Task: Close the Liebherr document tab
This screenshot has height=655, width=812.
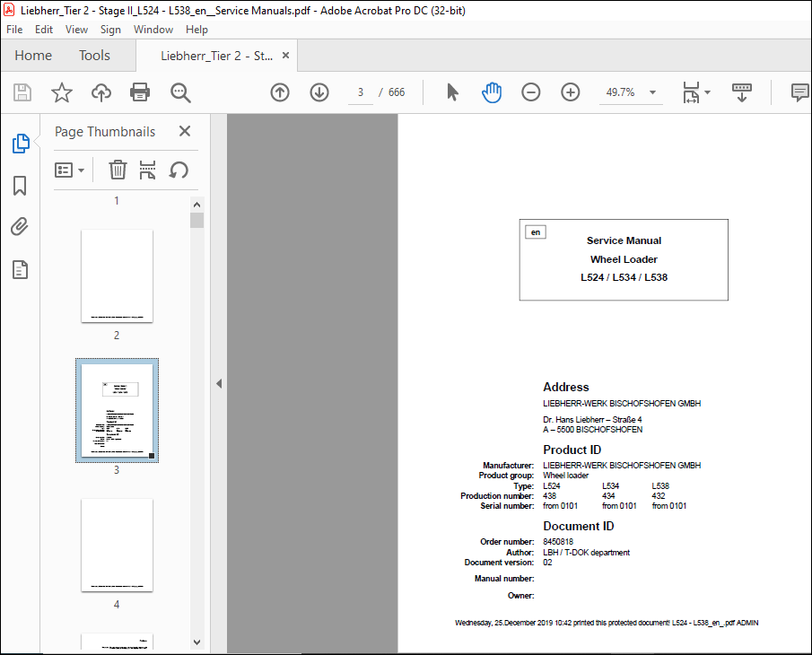Action: 285,56
